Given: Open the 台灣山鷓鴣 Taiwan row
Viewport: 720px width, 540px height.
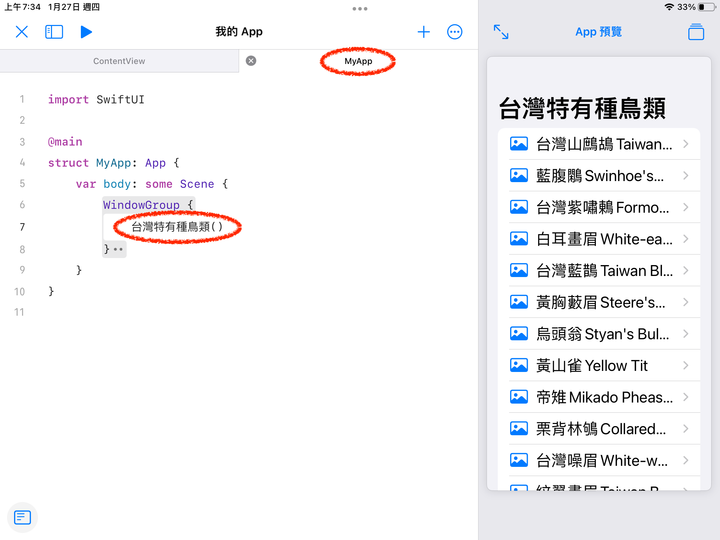Looking at the screenshot, I should (599, 144).
